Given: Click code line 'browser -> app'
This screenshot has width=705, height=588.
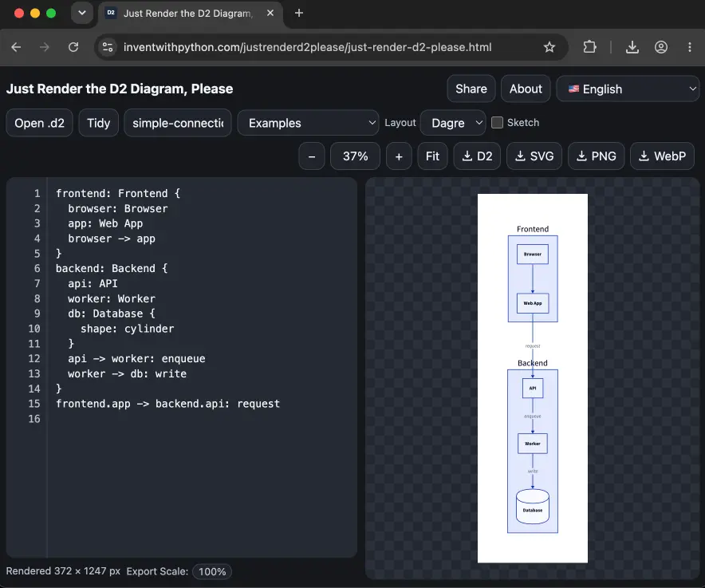Looking at the screenshot, I should pos(112,239).
